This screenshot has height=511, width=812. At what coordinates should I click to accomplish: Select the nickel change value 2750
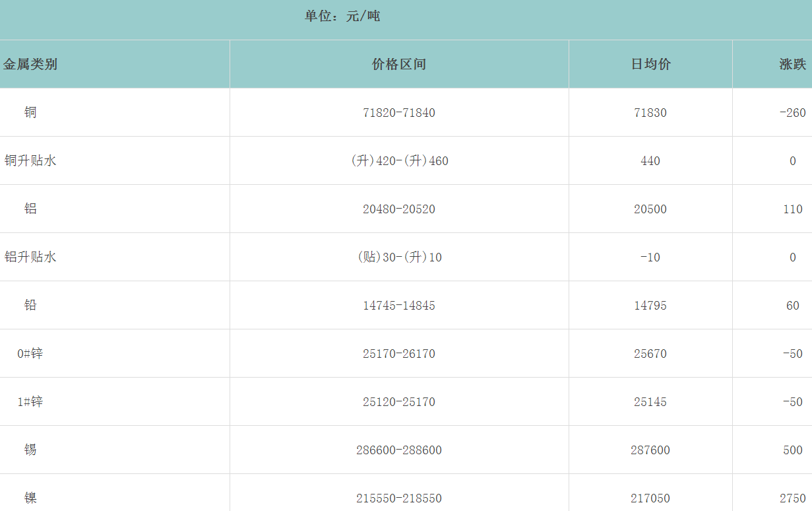click(792, 498)
